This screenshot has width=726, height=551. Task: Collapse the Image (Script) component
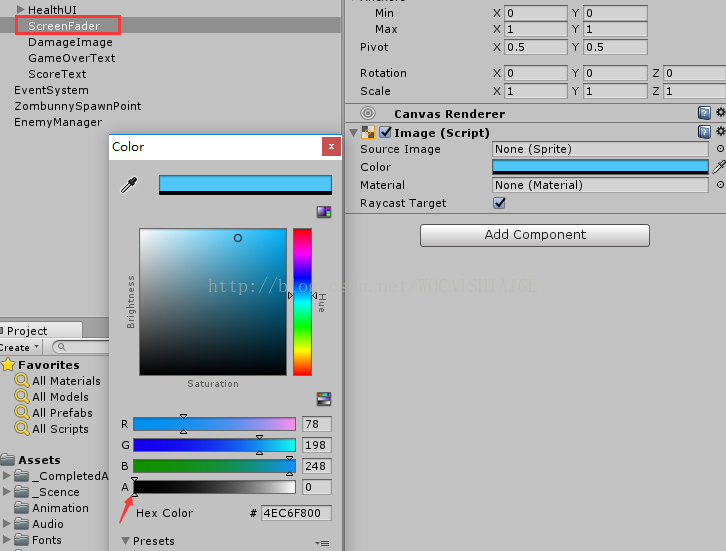353,133
